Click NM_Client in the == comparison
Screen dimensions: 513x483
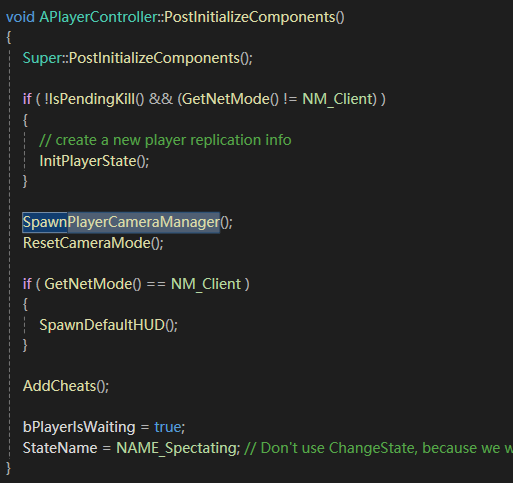tap(206, 284)
